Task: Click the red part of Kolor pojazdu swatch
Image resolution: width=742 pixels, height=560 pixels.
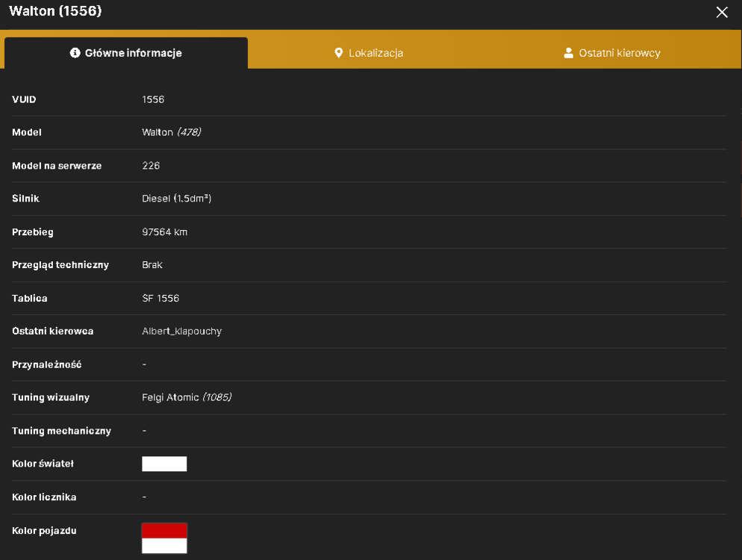Action: coord(164,531)
